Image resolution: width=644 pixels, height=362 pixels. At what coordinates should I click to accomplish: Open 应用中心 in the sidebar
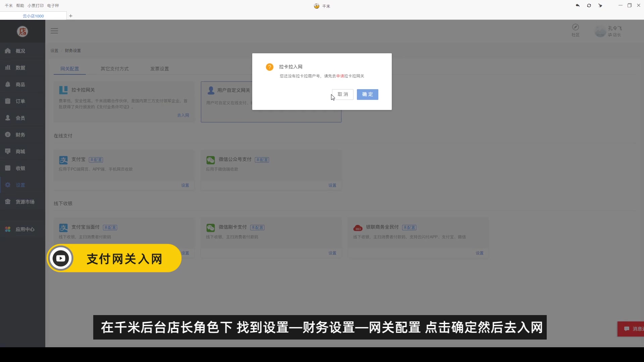coord(22,229)
